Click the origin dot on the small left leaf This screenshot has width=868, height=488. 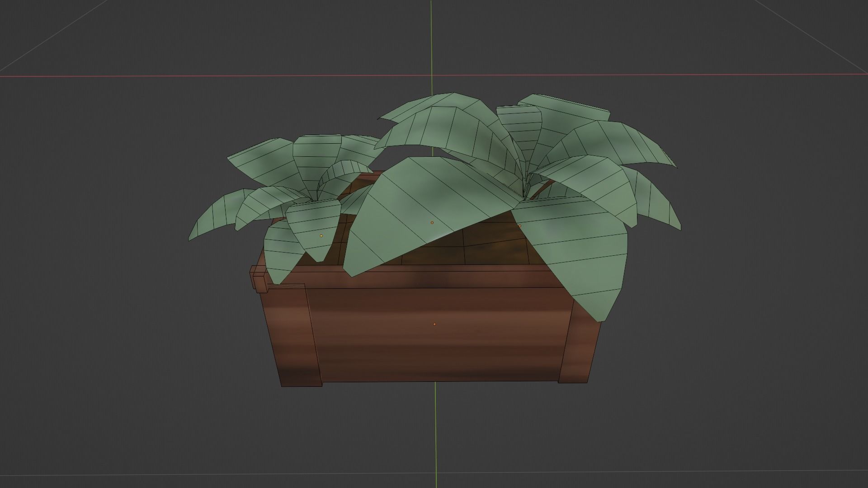point(321,235)
